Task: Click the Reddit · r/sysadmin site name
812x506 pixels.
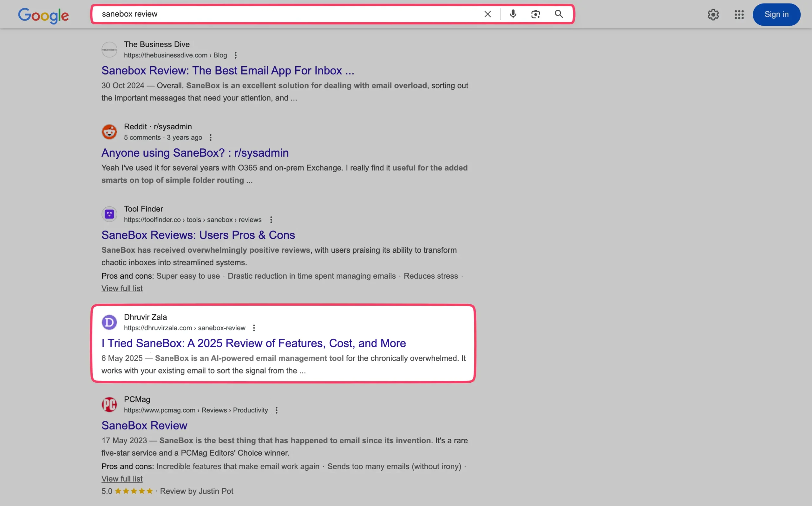Action: 158,127
